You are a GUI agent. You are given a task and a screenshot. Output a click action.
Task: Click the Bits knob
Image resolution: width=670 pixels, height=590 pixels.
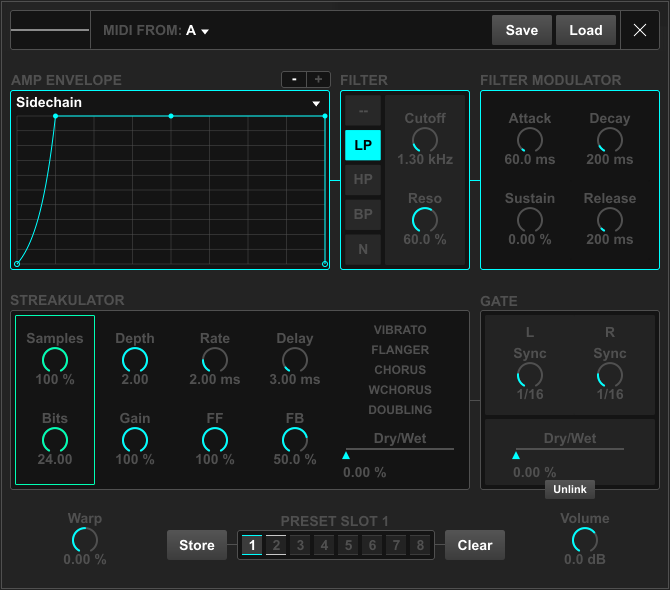(55, 440)
